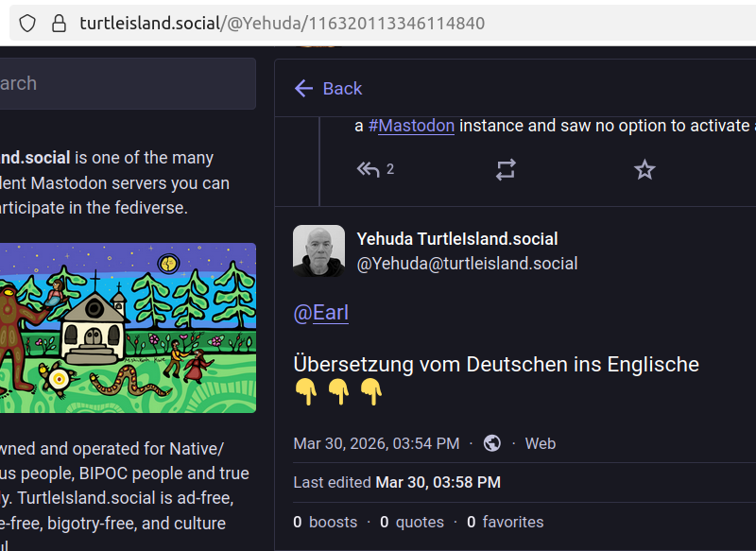The height and width of the screenshot is (551, 756).
Task: Favorite the post with the star icon
Action: click(x=644, y=170)
